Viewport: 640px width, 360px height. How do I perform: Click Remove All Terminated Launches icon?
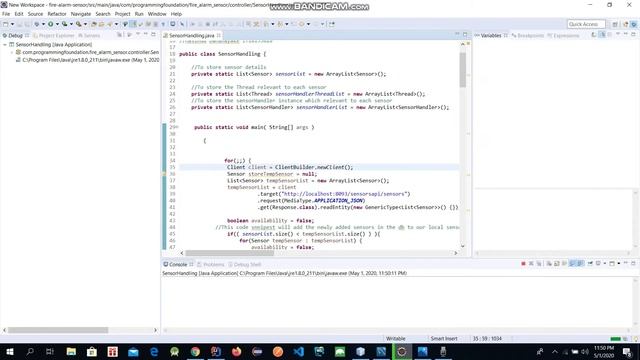click(539, 264)
